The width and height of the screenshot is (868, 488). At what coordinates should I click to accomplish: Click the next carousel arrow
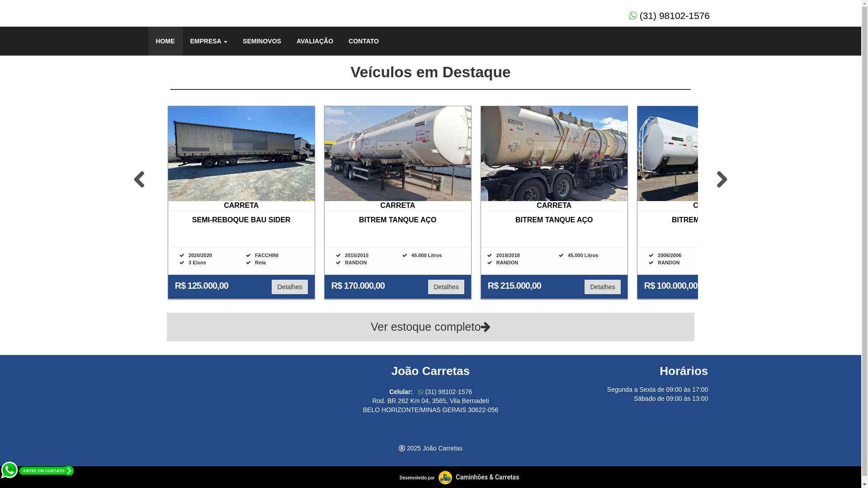[722, 179]
